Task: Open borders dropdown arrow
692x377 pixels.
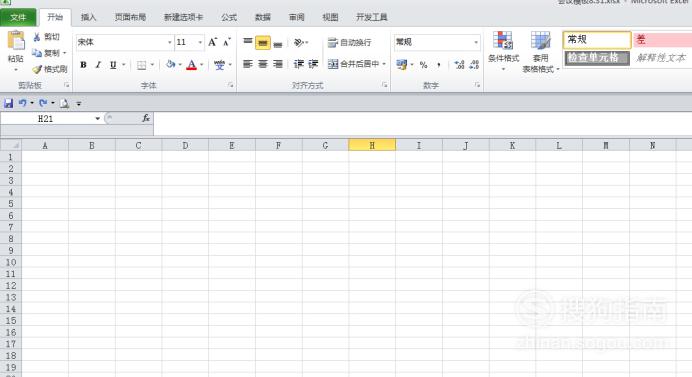Action: [152, 65]
